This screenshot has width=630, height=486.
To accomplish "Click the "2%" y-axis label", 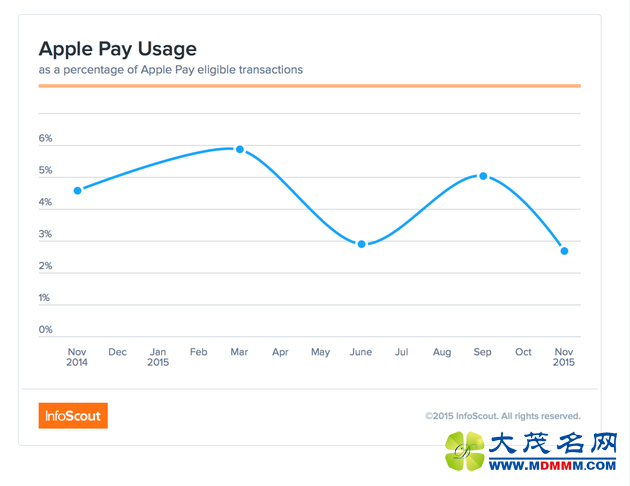I will tap(45, 266).
